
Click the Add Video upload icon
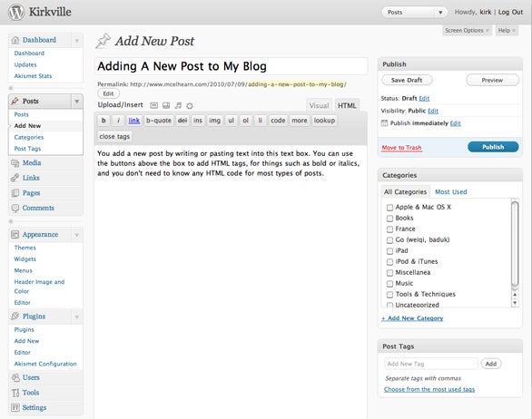click(x=166, y=105)
